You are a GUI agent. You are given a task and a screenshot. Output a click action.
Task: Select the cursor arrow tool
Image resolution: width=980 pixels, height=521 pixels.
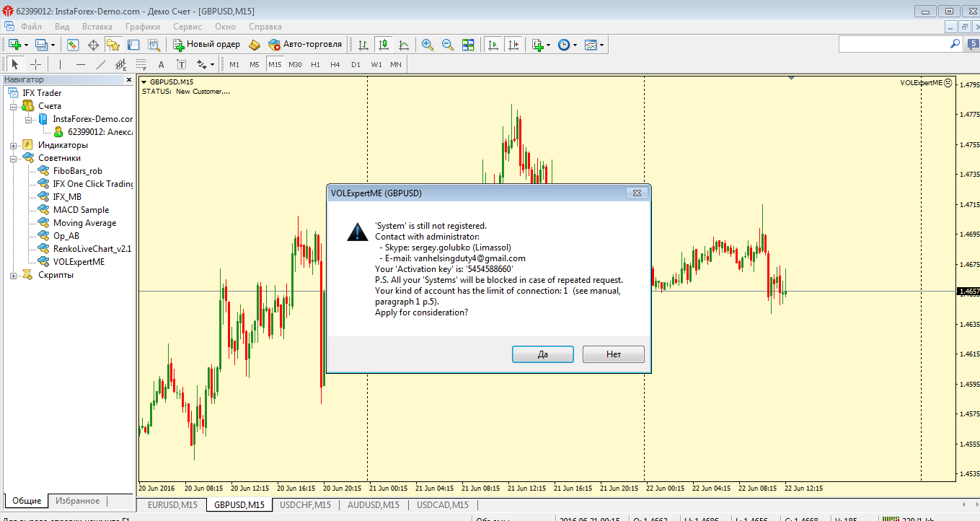[15, 64]
